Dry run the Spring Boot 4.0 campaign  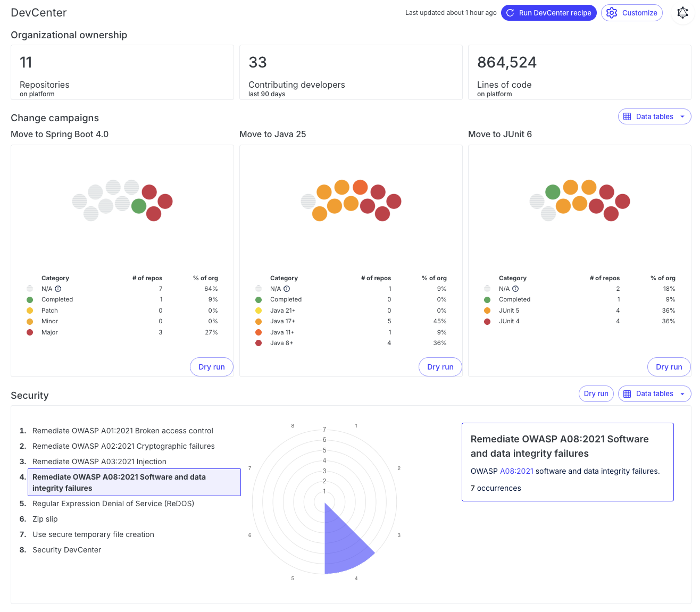point(212,367)
